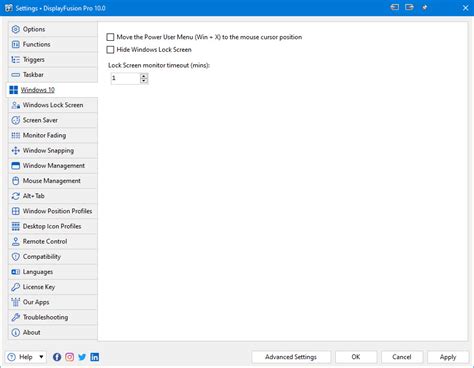This screenshot has height=368, width=474.
Task: Open the Facebook link icon
Action: click(57, 357)
